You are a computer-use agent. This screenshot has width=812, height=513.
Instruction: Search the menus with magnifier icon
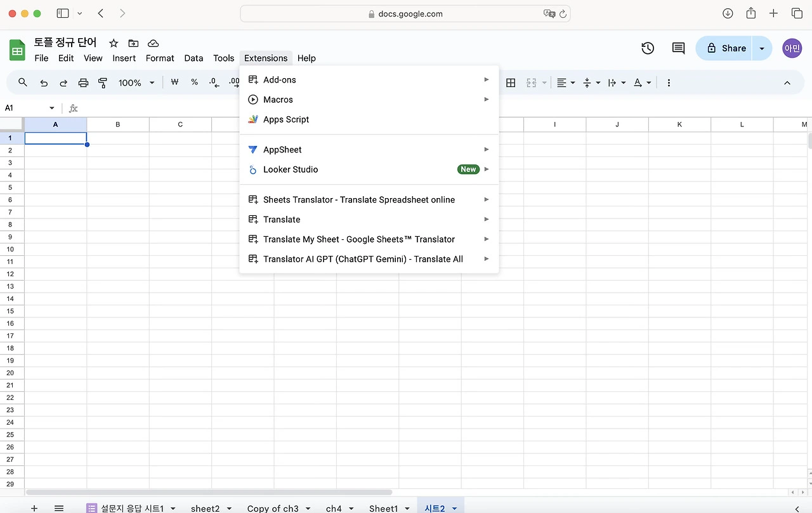[23, 83]
